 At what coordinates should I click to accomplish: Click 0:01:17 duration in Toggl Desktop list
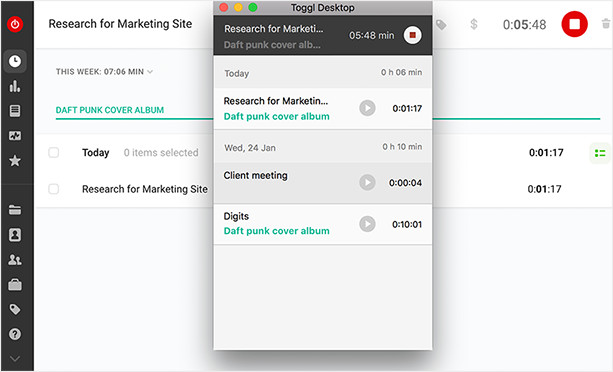(x=407, y=108)
